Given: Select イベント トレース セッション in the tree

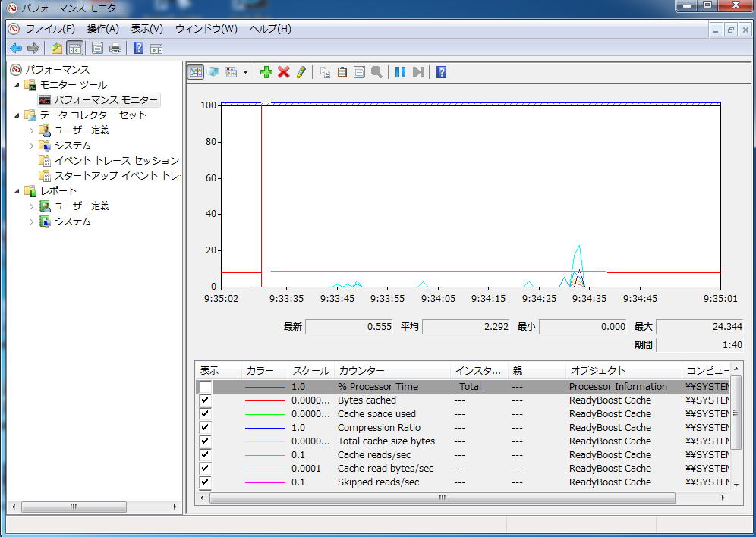Looking at the screenshot, I should (x=116, y=161).
